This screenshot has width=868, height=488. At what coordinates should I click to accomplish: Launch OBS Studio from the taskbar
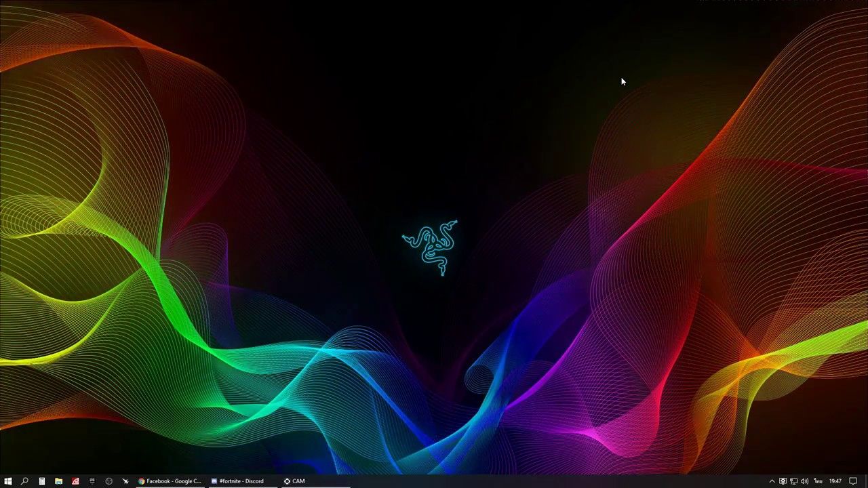click(x=108, y=481)
